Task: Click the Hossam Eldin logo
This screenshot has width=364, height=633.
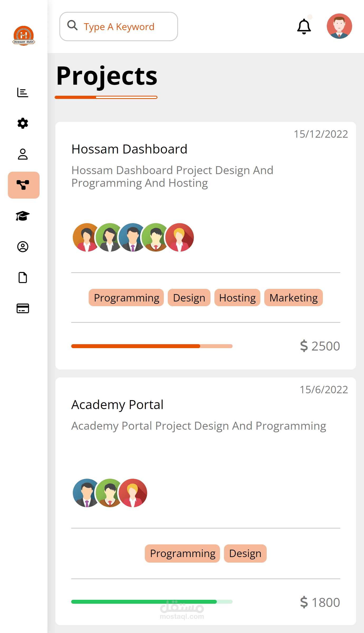Action: (24, 36)
